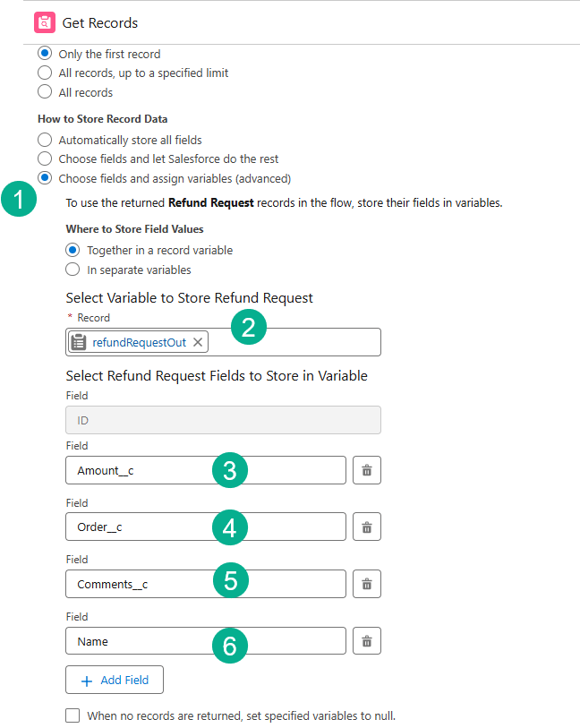Open the Order__c field picker
The width and height of the screenshot is (580, 728).
click(143, 527)
